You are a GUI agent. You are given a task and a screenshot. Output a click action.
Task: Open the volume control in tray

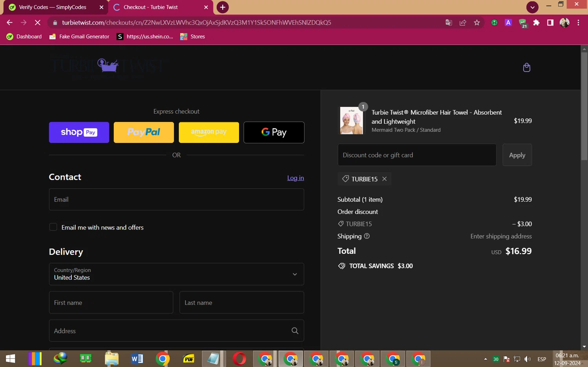[528, 359]
